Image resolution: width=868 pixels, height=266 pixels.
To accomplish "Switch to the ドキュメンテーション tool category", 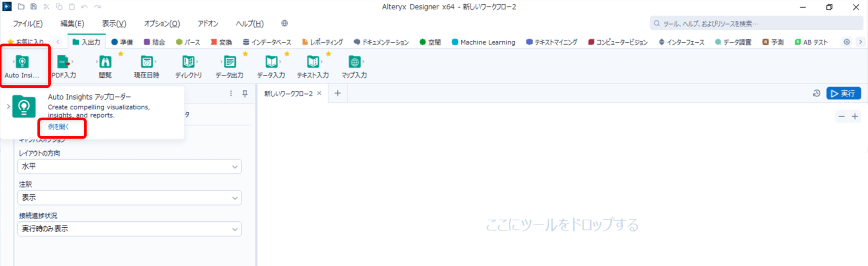I will [381, 42].
